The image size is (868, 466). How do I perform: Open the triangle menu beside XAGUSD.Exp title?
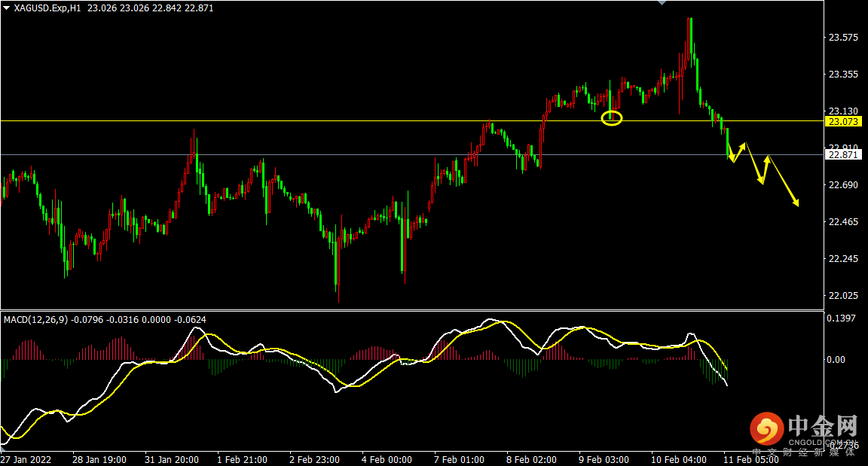click(6, 8)
